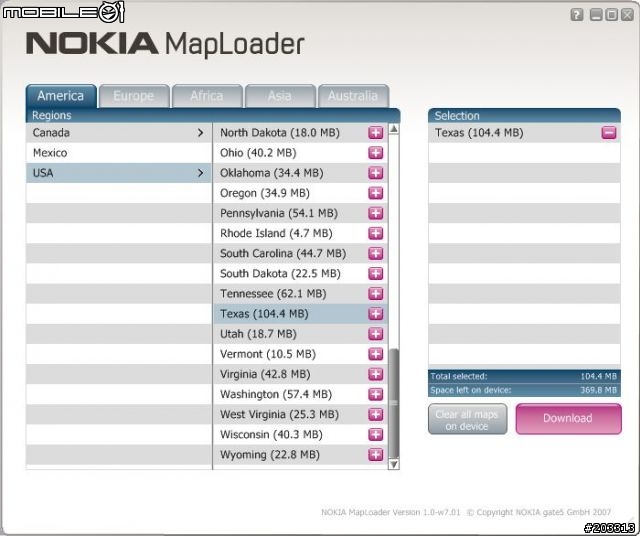Select 'Rhode Island (4.7 MB)' row text
Viewport: 640px width, 536px height.
pyautogui.click(x=276, y=233)
